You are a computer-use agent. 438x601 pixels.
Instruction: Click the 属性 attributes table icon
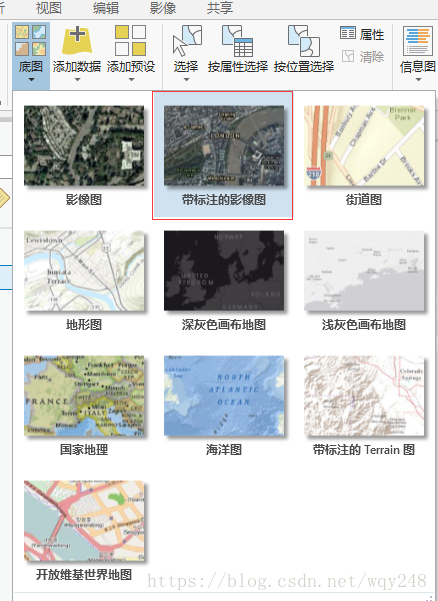[x=348, y=33]
